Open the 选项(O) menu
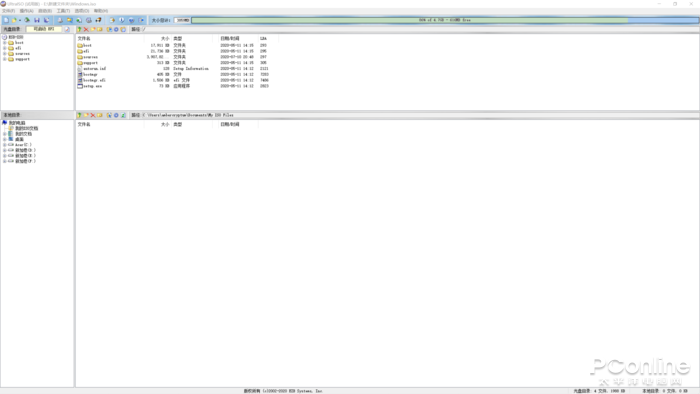 click(x=82, y=11)
